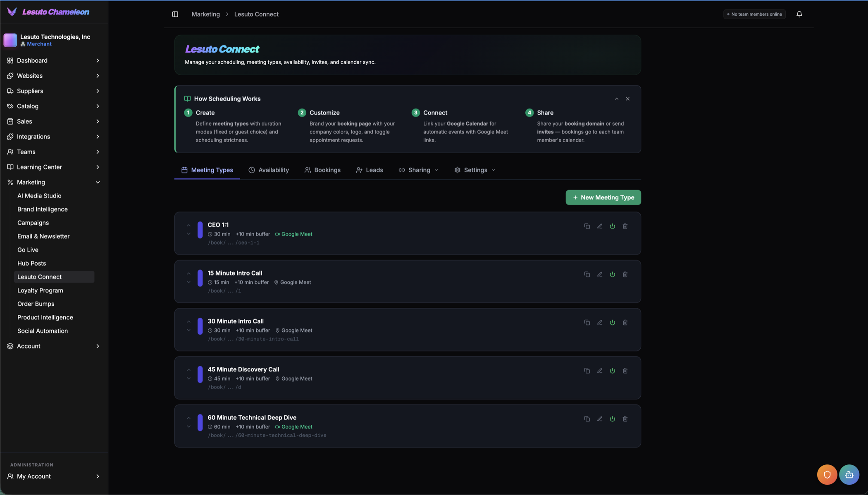
Task: Duplicate the 30 Minute Intro Call
Action: [587, 322]
